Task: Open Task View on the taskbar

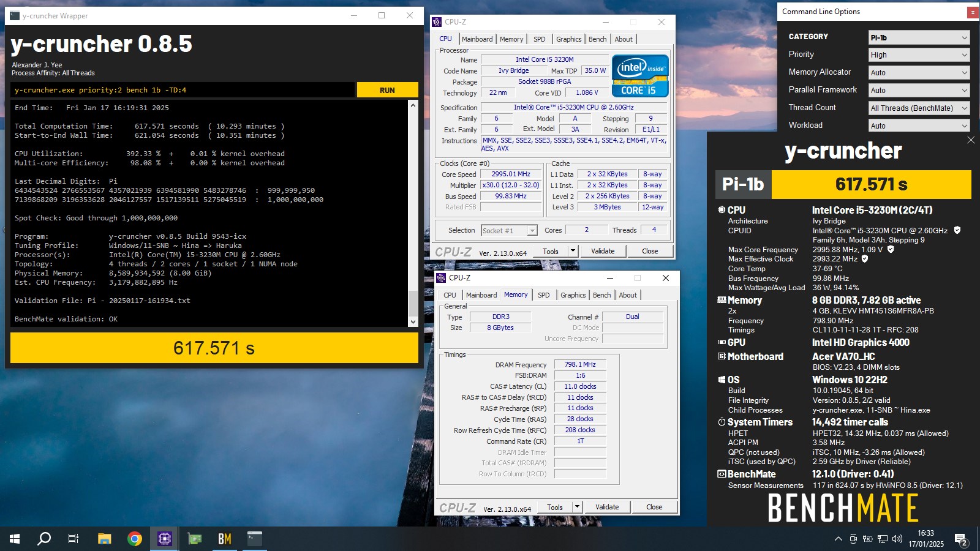Action: point(73,539)
